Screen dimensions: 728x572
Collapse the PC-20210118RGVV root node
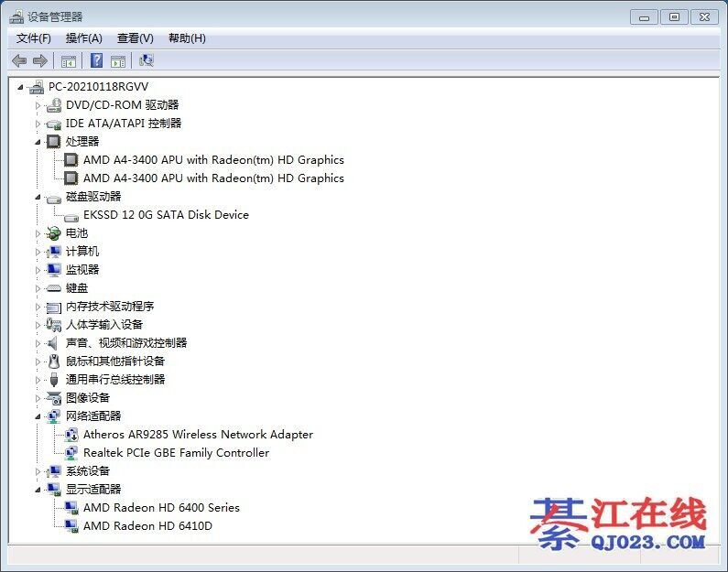[20, 87]
